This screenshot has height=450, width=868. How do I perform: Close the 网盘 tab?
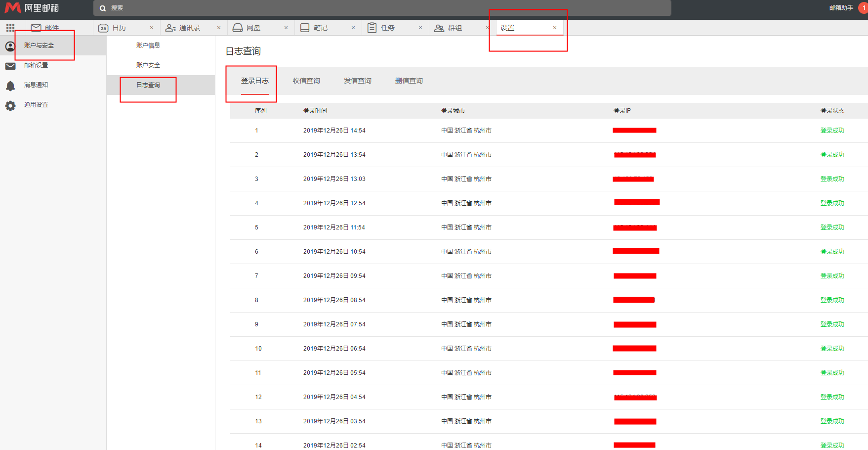286,28
